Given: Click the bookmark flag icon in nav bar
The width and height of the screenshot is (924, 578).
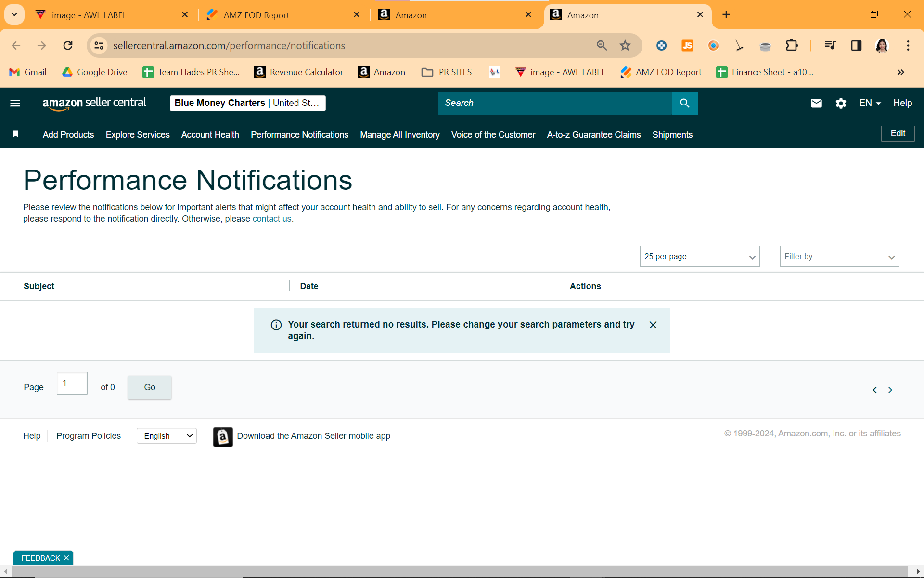Looking at the screenshot, I should [15, 134].
